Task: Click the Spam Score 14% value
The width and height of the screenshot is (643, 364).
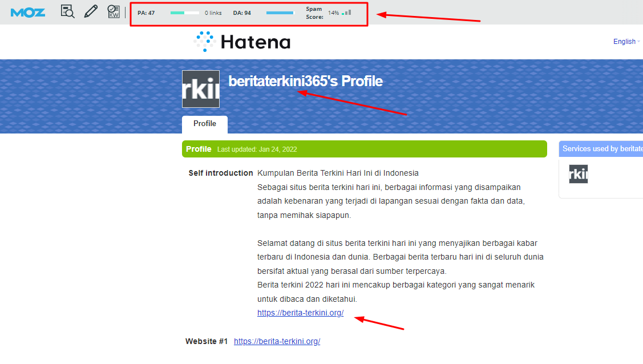Action: [x=333, y=13]
